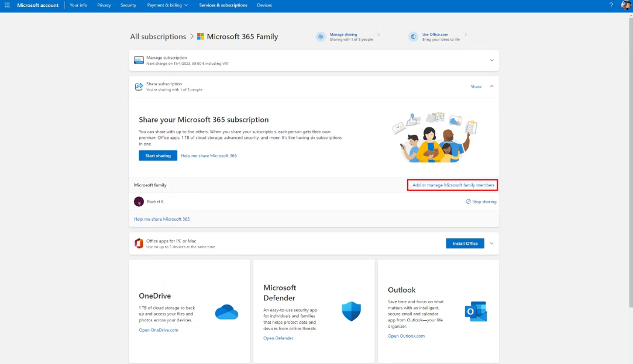The width and height of the screenshot is (633, 364).
Task: Go to Your info tab
Action: click(78, 5)
